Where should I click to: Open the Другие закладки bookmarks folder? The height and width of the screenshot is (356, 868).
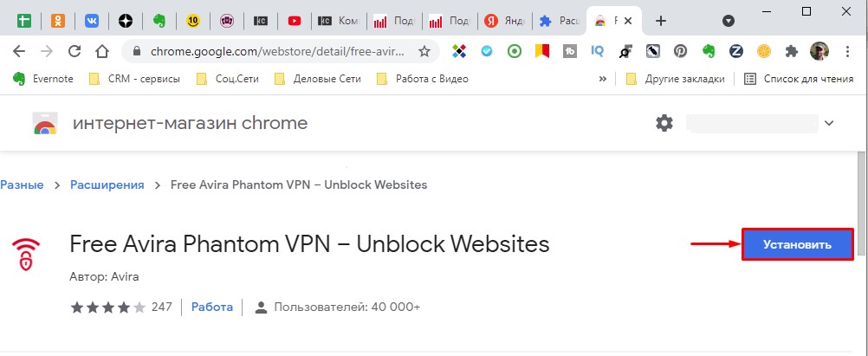coord(663,79)
